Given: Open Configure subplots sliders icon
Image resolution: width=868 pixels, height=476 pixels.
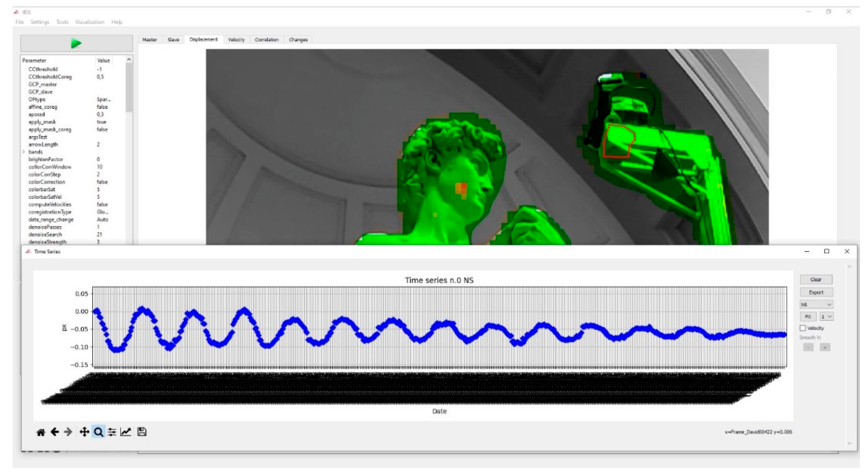Looking at the screenshot, I should tap(112, 432).
